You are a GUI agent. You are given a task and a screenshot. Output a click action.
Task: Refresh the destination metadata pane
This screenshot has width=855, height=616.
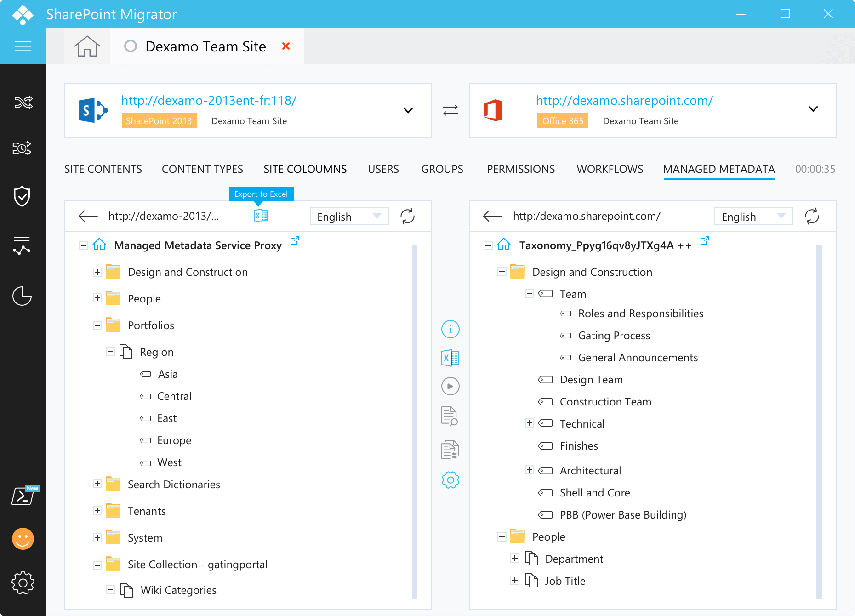(x=812, y=216)
